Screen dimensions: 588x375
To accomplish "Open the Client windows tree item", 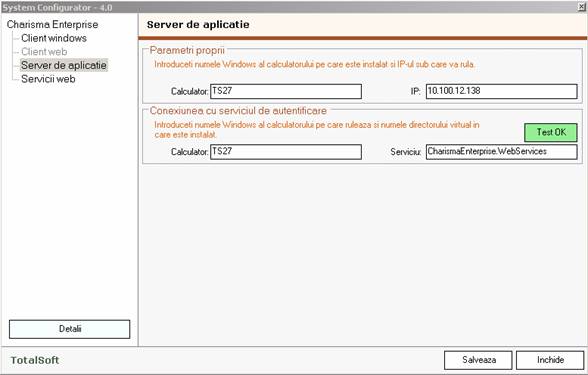I will point(54,38).
